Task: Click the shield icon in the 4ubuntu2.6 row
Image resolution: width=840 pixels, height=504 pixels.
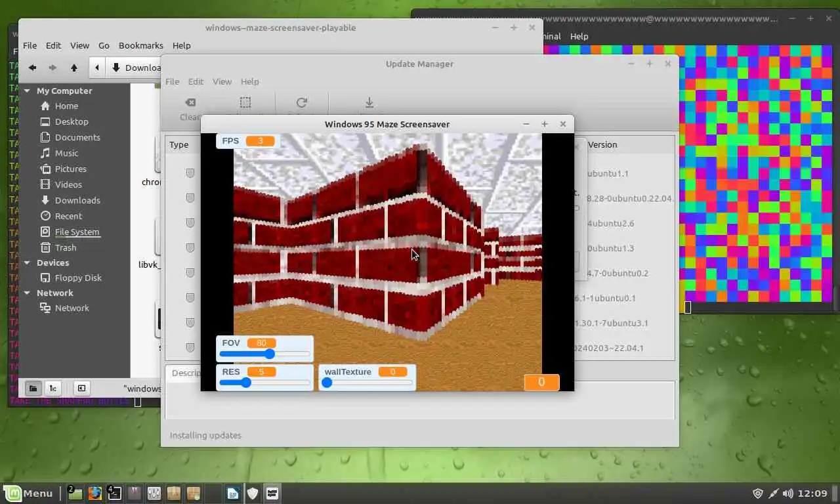Action: click(x=190, y=223)
